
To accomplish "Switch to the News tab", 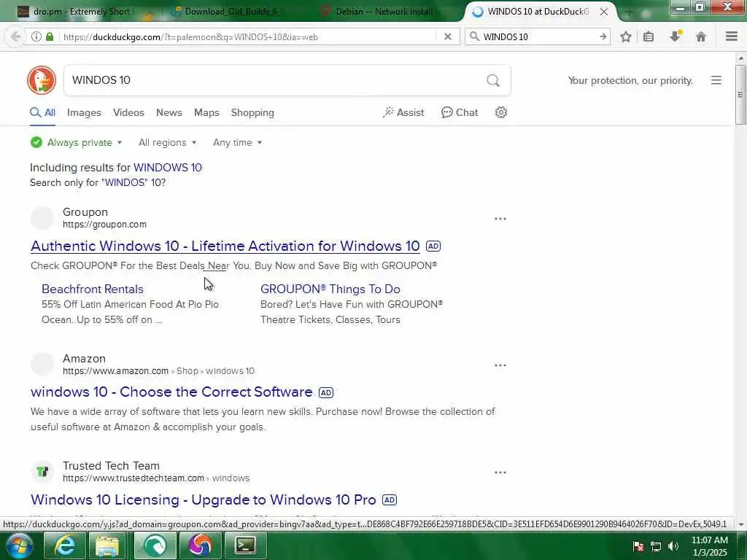I will click(169, 112).
